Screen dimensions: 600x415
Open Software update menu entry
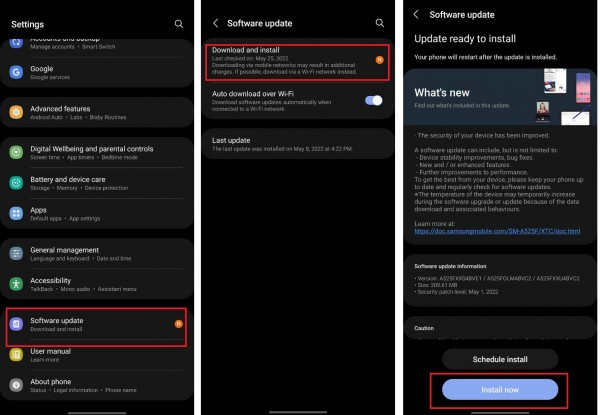[96, 324]
